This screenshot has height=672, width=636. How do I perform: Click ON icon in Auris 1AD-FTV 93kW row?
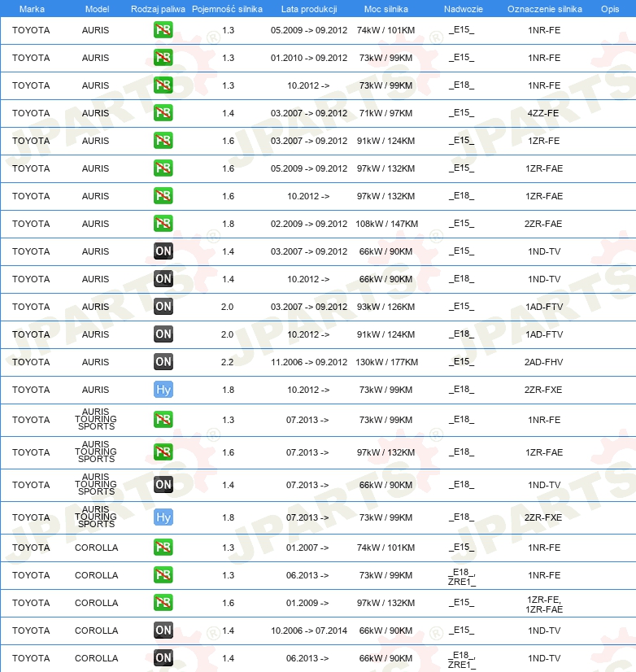coord(163,307)
